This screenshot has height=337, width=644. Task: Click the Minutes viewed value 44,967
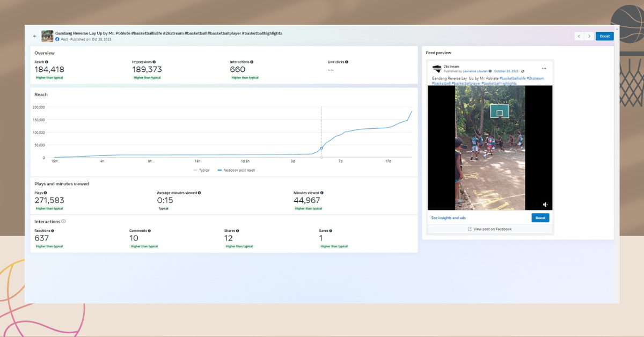point(308,200)
